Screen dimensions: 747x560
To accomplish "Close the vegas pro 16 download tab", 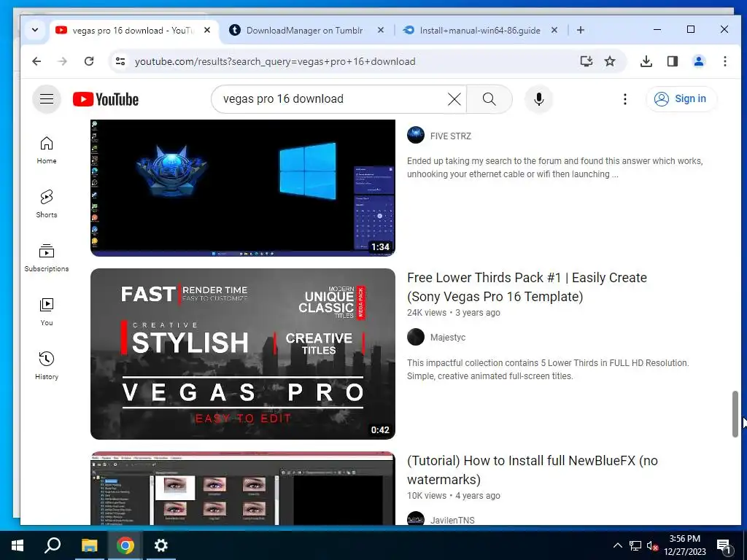I will coord(207,30).
